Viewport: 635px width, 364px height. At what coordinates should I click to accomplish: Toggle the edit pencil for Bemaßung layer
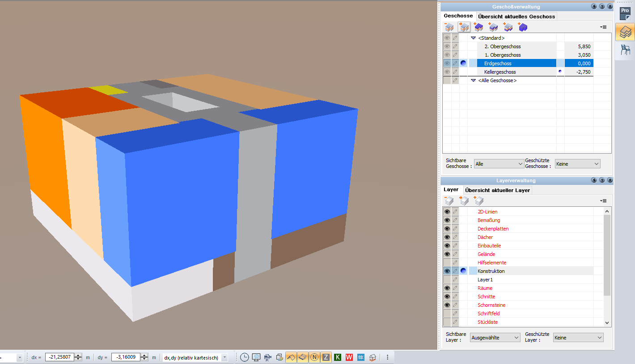[455, 220]
